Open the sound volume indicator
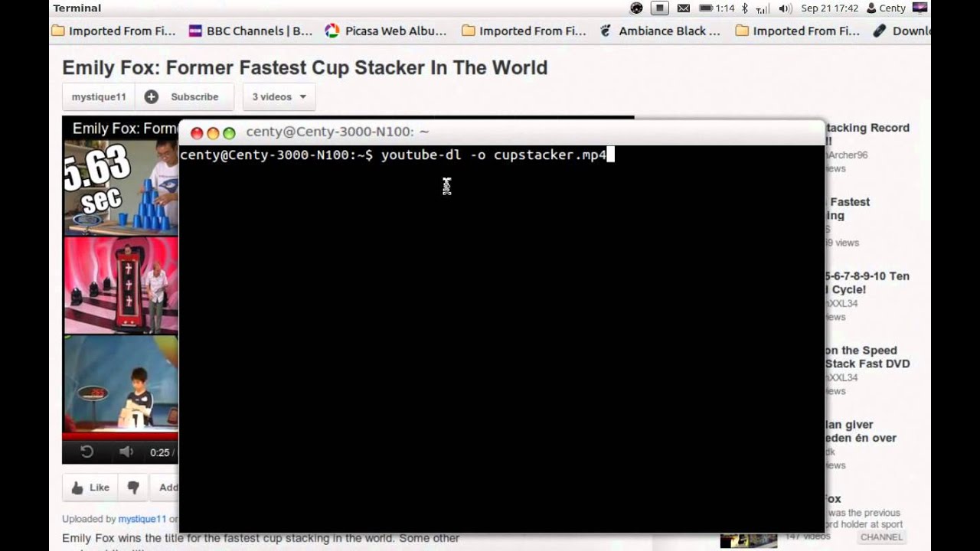Screen dimensions: 980x551 (x=785, y=8)
